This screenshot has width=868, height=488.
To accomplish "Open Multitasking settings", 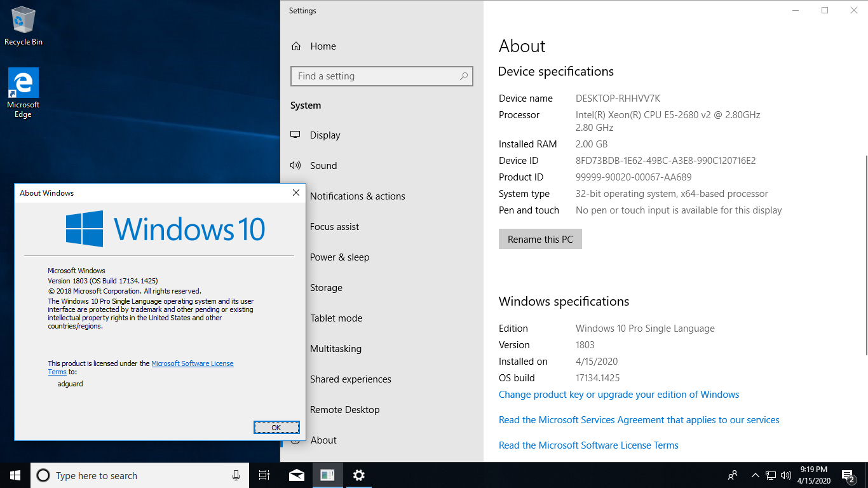I will pyautogui.click(x=336, y=349).
